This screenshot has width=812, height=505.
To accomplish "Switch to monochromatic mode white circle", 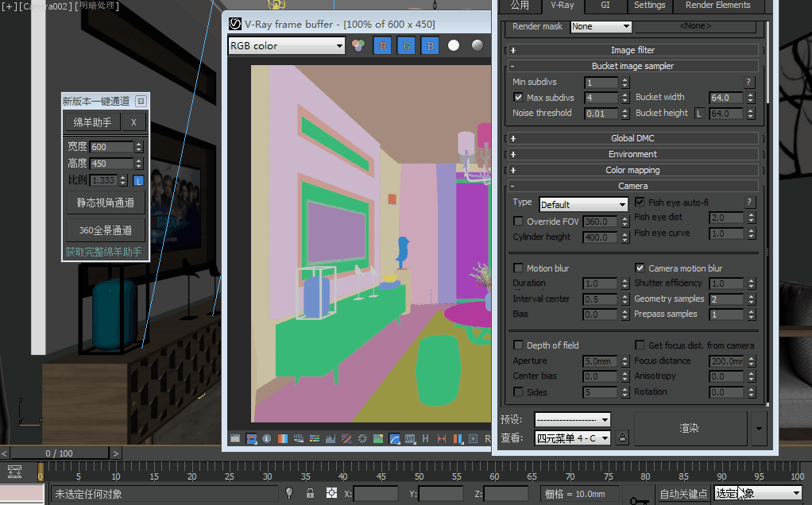I will click(454, 46).
